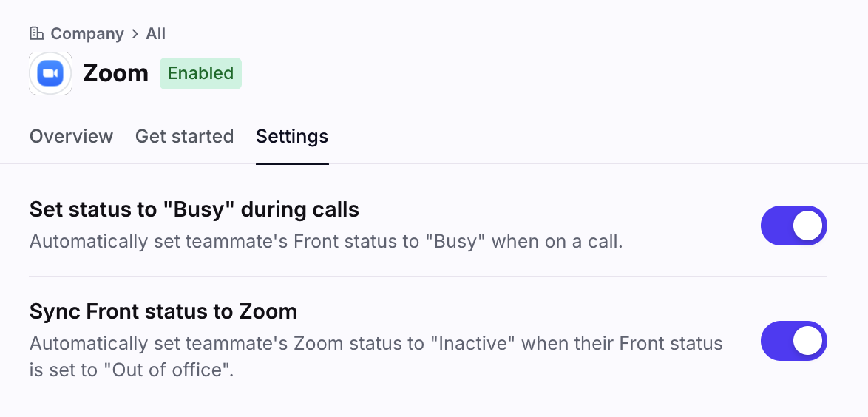Click the active underline beneath Settings tab
The image size is (868, 417).
[292, 163]
